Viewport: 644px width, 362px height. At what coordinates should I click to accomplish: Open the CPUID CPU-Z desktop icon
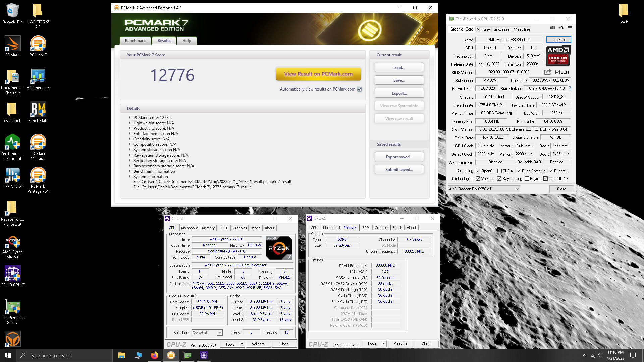tap(12, 277)
